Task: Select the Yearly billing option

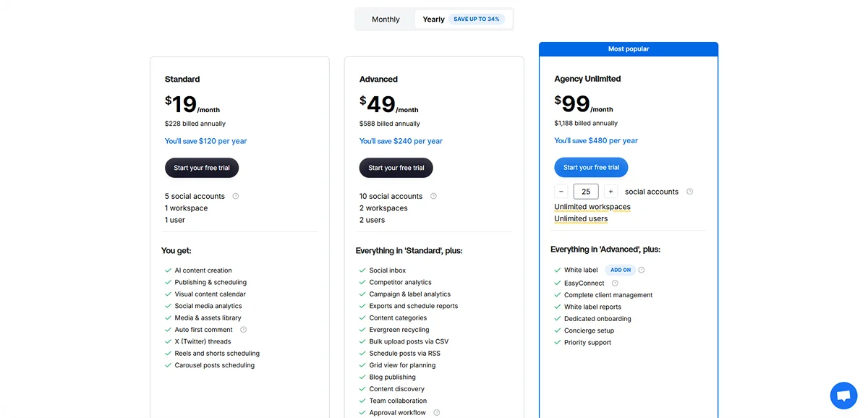Action: coord(433,19)
